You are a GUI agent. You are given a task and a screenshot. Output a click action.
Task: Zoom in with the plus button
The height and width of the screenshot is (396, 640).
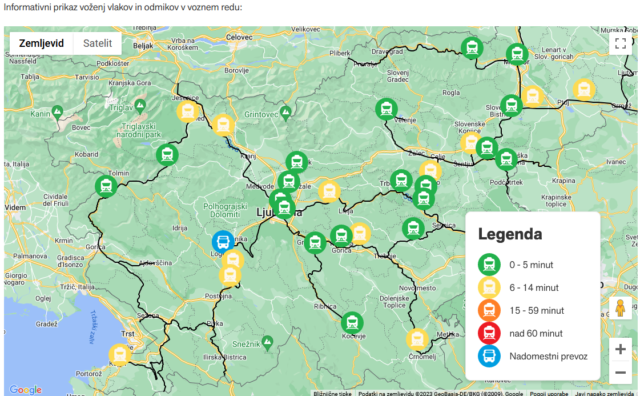point(620,349)
